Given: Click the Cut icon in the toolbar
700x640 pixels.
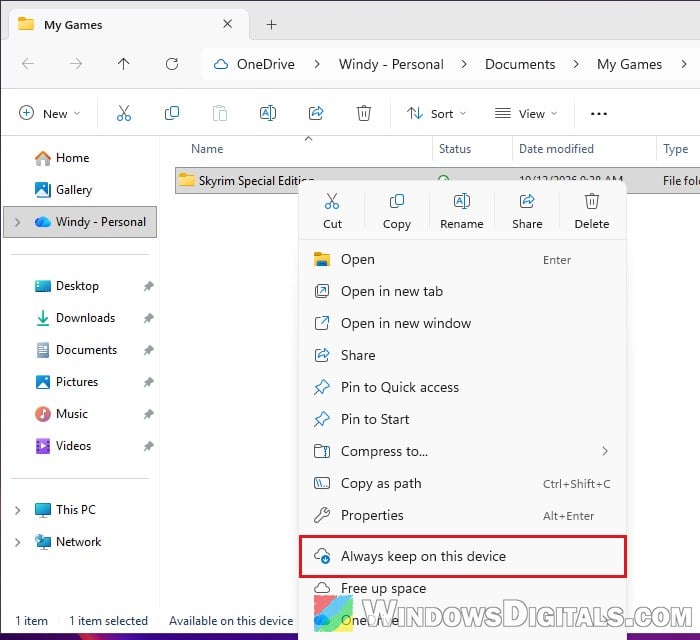Looking at the screenshot, I should coord(124,113).
